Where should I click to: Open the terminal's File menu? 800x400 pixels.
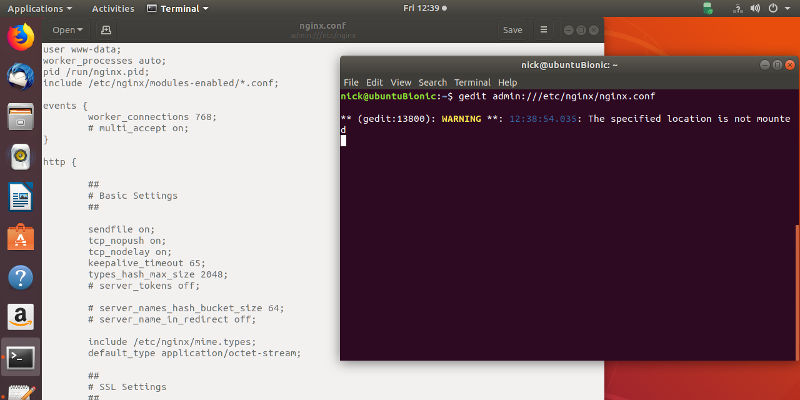[351, 82]
